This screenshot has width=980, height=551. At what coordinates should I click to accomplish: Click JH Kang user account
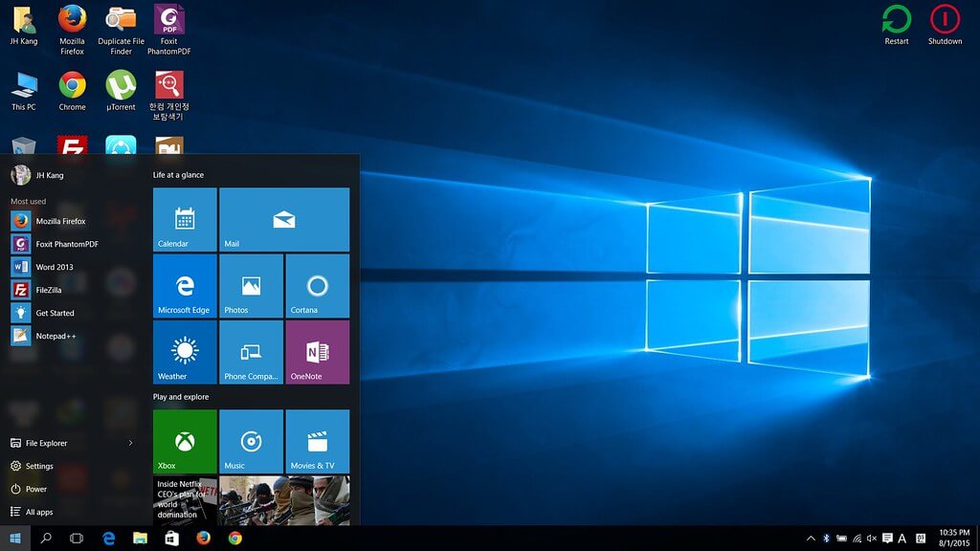tap(37, 175)
